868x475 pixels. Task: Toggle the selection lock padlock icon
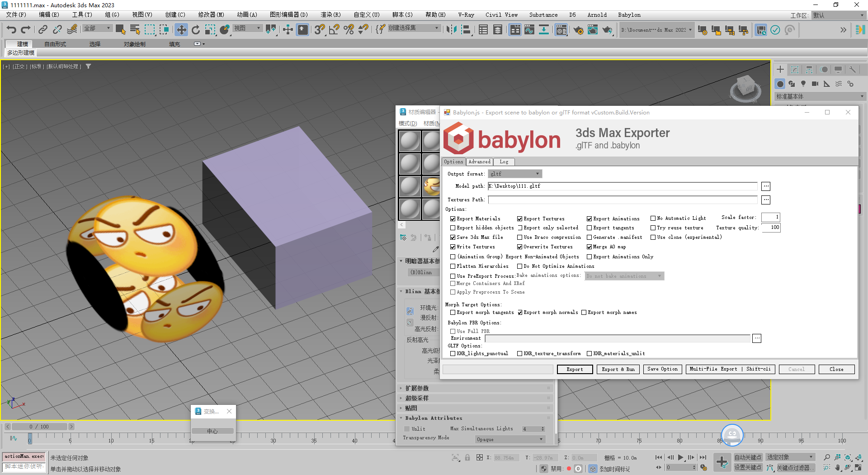click(x=467, y=458)
